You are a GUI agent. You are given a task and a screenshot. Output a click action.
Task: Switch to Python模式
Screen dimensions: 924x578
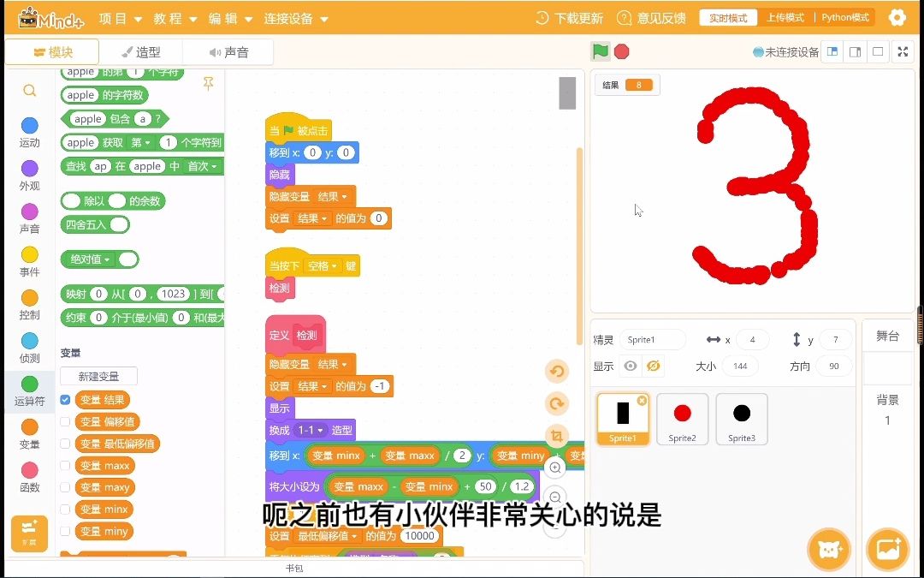pos(844,16)
